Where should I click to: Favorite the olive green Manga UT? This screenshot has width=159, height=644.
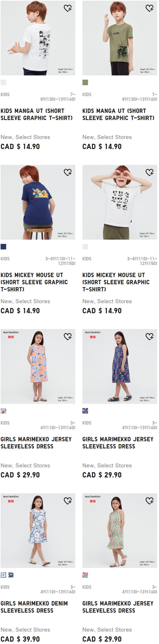[x=149, y=8]
